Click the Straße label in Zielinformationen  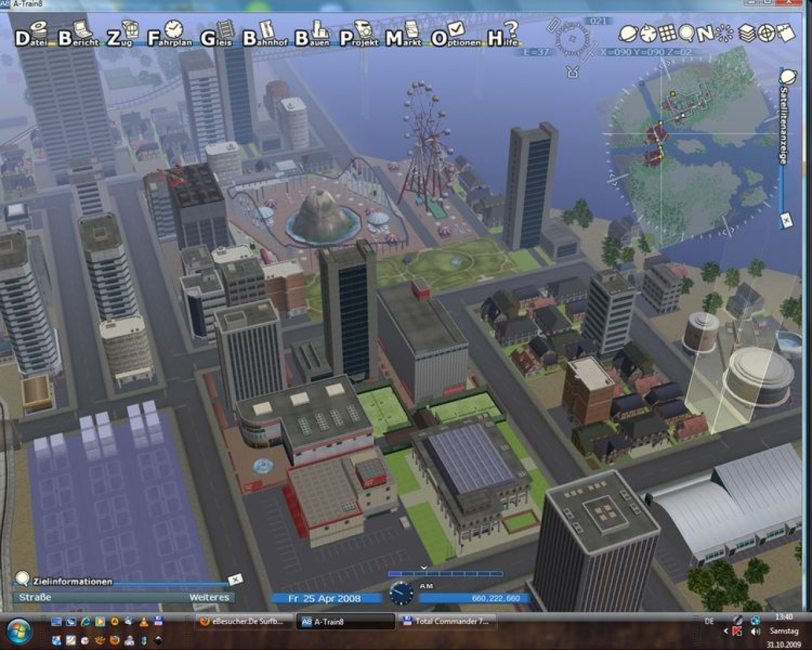35,597
